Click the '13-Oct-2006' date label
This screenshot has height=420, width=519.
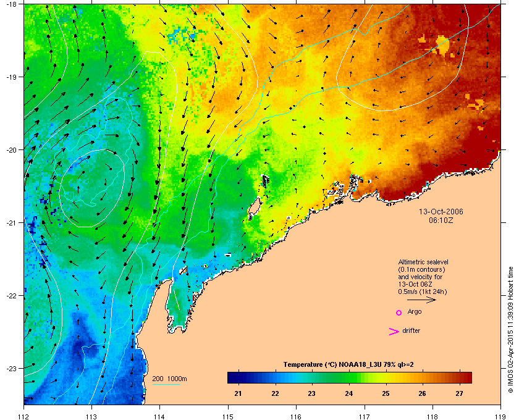click(441, 211)
